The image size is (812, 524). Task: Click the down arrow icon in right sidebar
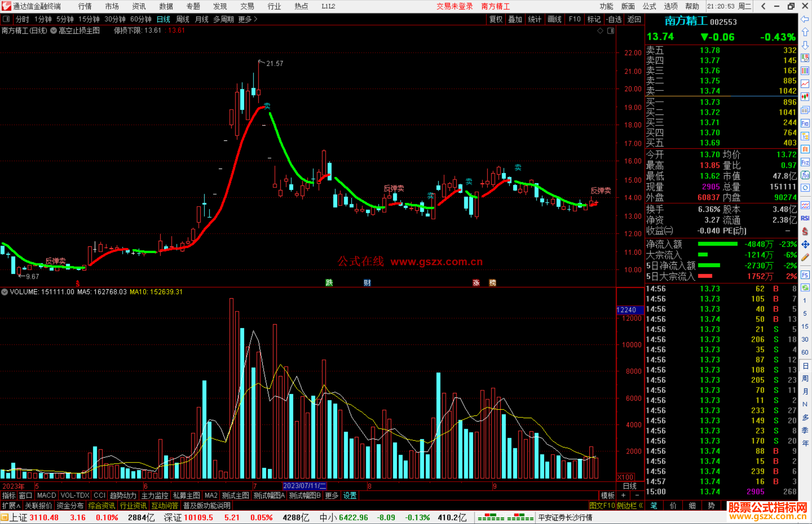click(x=805, y=45)
